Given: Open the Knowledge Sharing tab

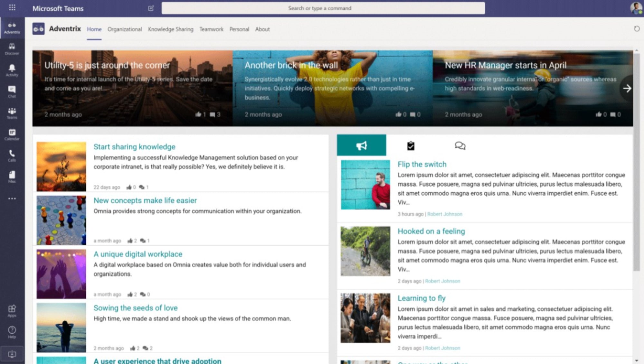Looking at the screenshot, I should click(x=171, y=29).
